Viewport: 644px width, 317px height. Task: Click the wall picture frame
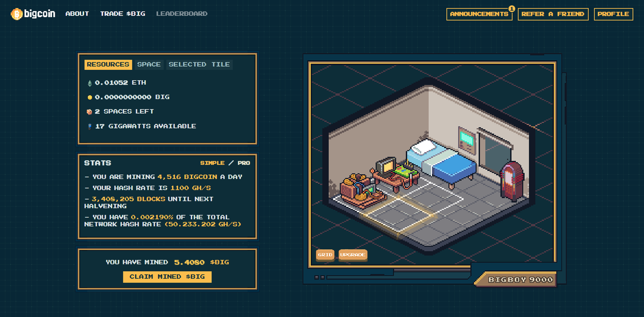[x=466, y=140]
